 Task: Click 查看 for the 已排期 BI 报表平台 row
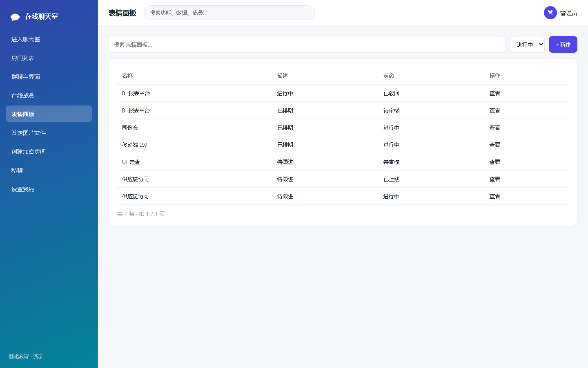point(495,110)
